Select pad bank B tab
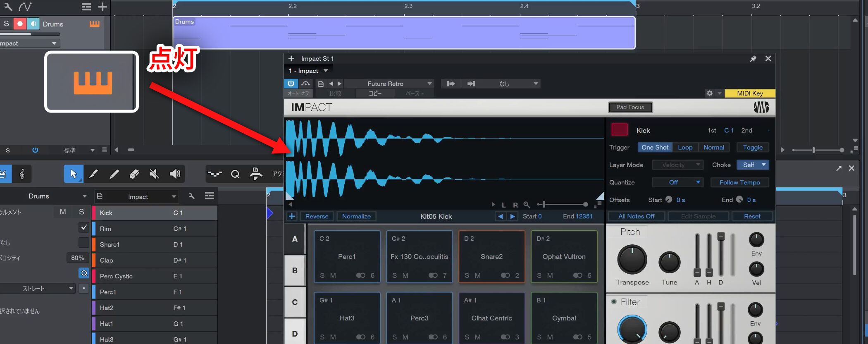Screen dimensions: 868x344 [x=295, y=270]
